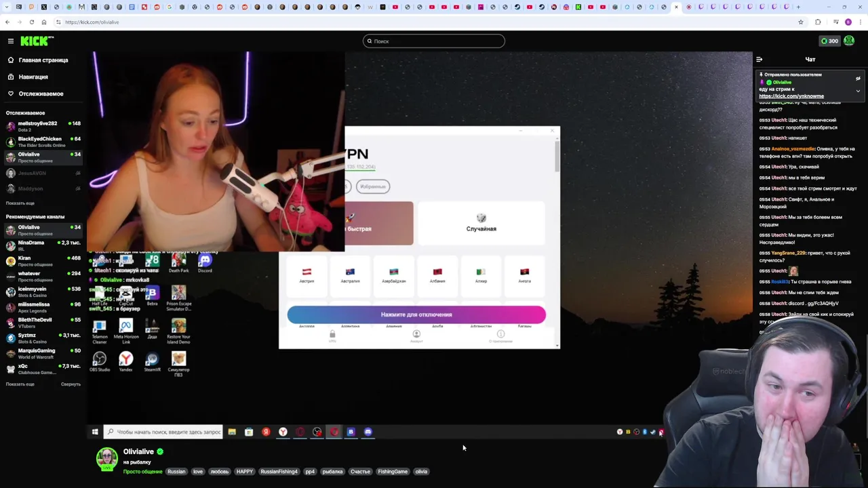Select Случайная server in VPN window
The width and height of the screenshot is (868, 488).
click(481, 223)
